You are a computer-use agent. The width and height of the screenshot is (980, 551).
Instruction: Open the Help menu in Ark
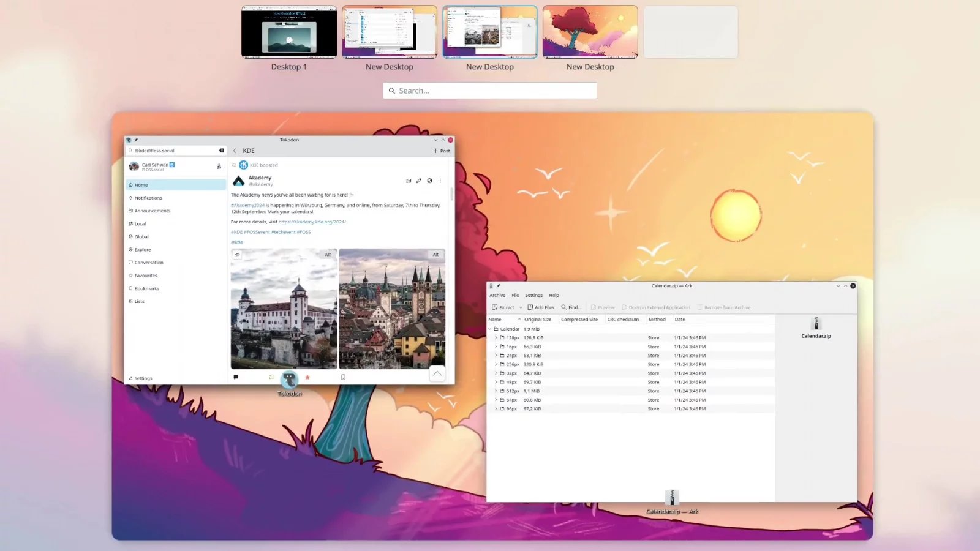coord(554,295)
